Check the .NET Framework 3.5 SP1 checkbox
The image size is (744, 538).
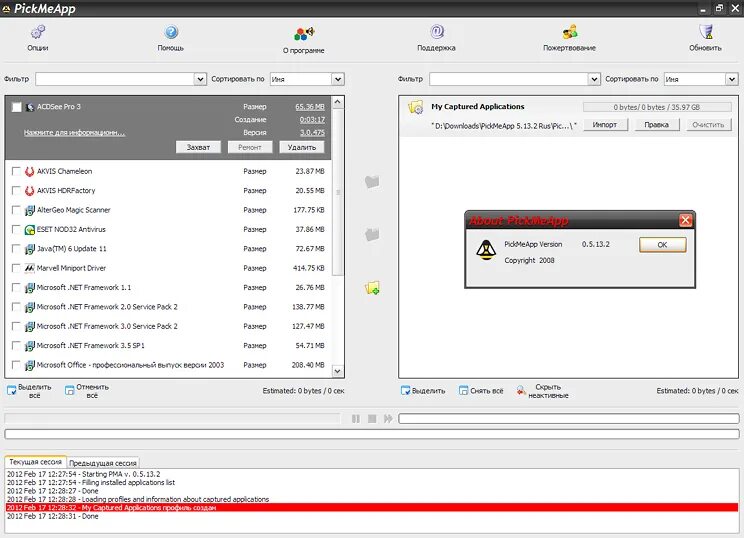16,346
